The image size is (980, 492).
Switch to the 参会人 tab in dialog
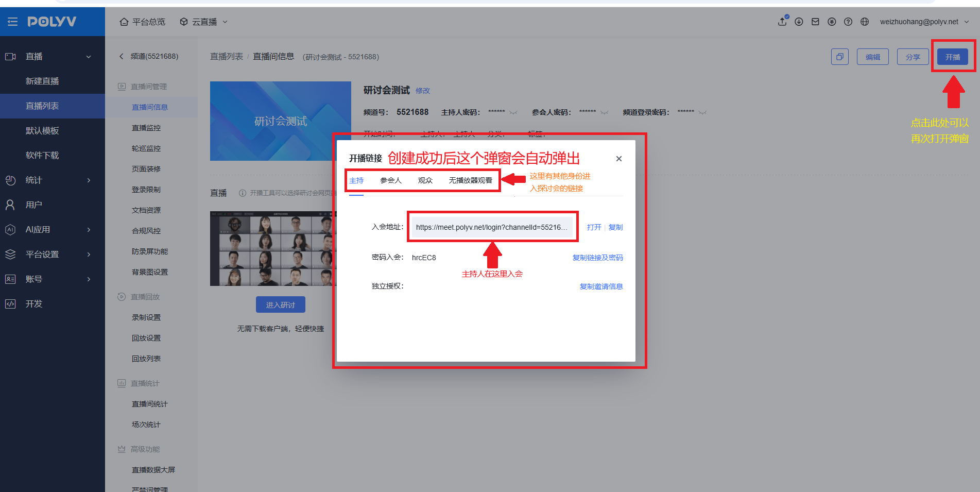point(391,181)
